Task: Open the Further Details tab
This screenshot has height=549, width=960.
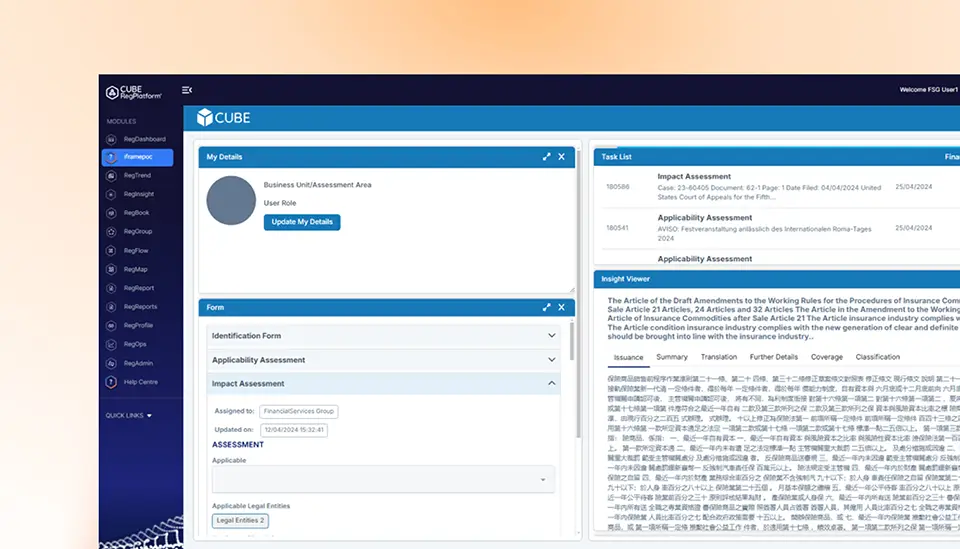Action: 773,357
